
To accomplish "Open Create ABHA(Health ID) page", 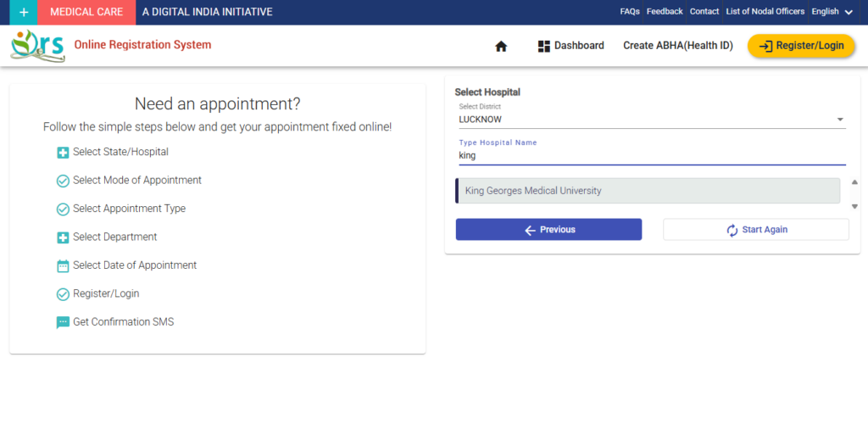I will click(x=677, y=46).
